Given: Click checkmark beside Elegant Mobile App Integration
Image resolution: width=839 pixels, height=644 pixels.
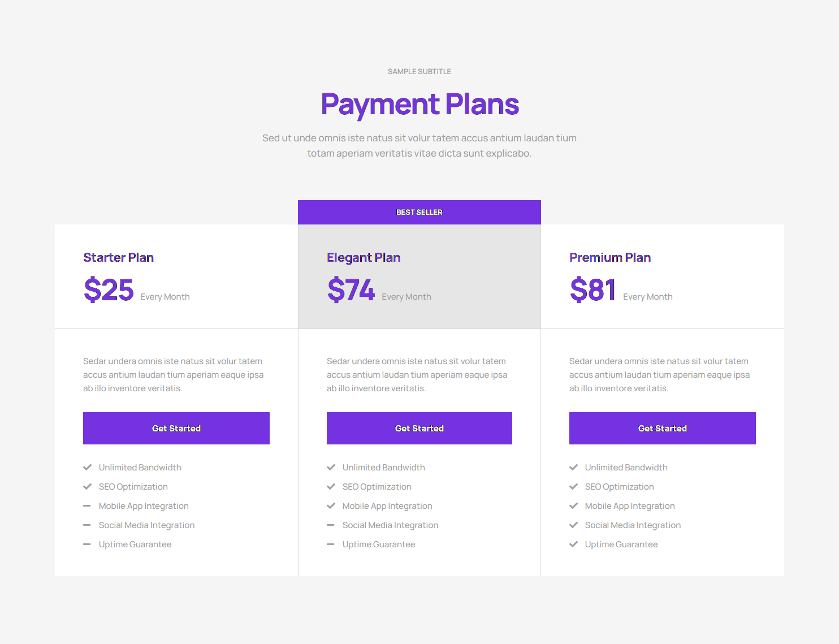Looking at the screenshot, I should coord(331,506).
